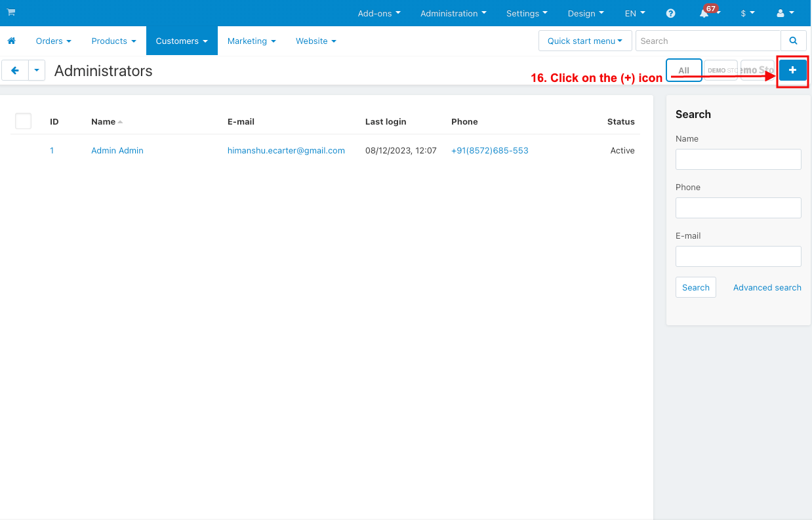Open the help question mark icon

click(x=670, y=13)
